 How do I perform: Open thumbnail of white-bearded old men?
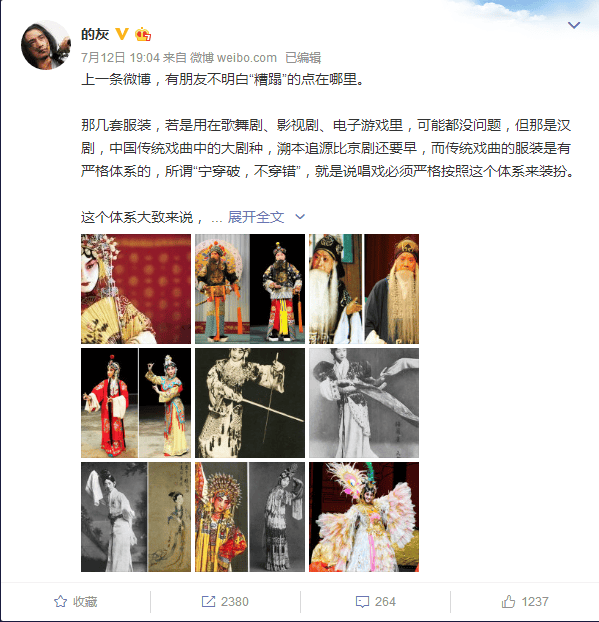click(364, 289)
